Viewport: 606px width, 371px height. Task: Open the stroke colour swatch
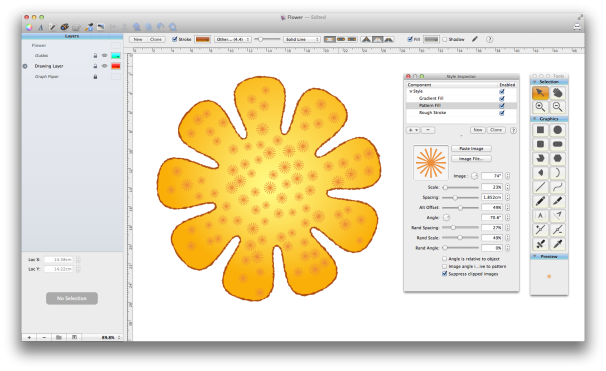(x=203, y=39)
